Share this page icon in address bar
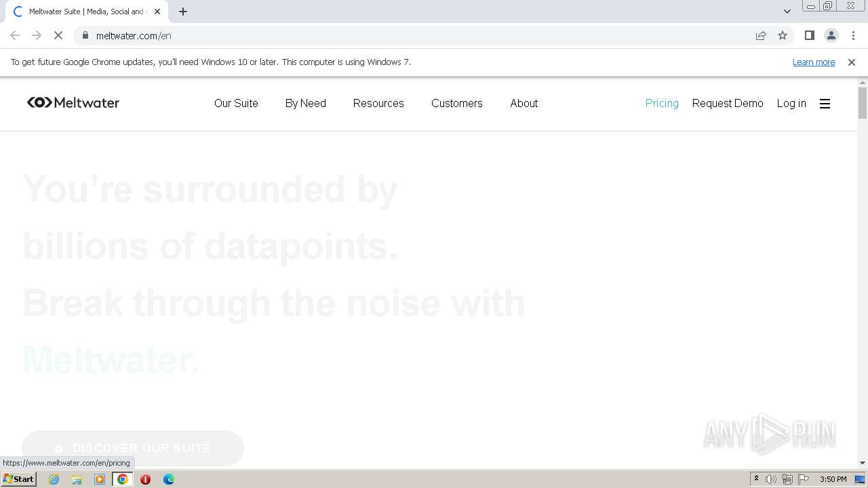This screenshot has width=868, height=488. (761, 36)
